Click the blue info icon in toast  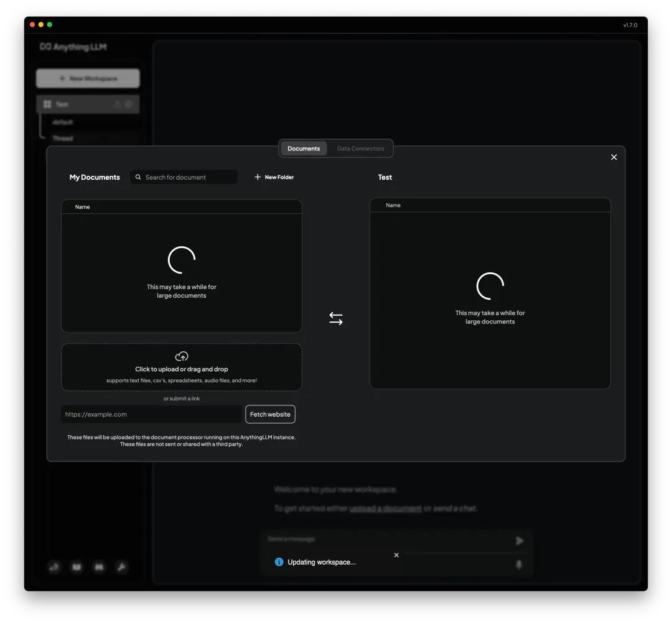pos(279,562)
